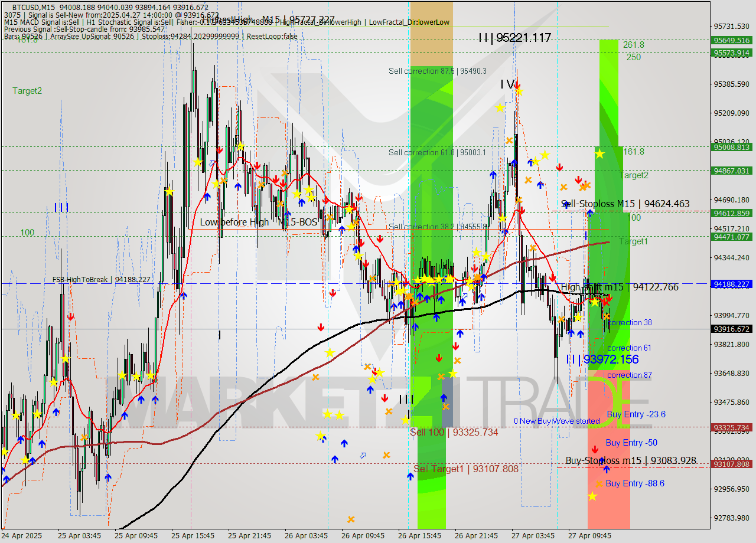Click the orange up arrow under the correction 38 label
The image size is (756, 543).
tap(607, 316)
